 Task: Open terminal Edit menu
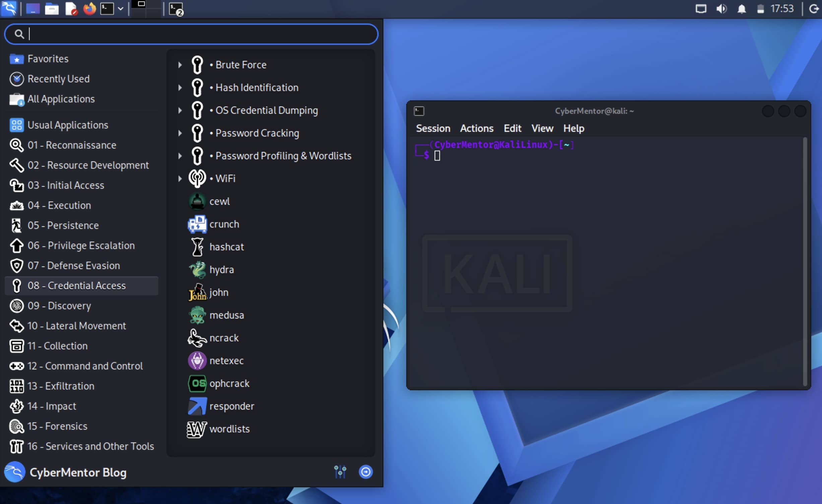(x=512, y=129)
